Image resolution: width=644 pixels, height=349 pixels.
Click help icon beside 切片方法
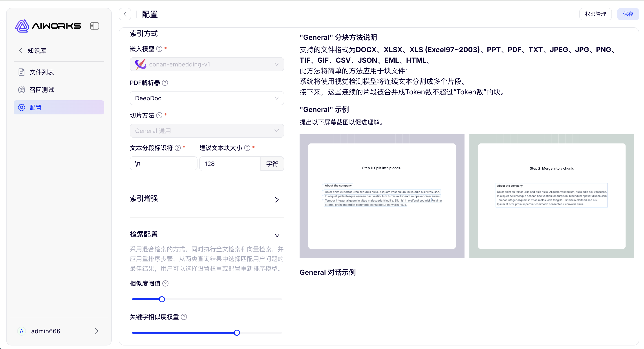(x=159, y=115)
